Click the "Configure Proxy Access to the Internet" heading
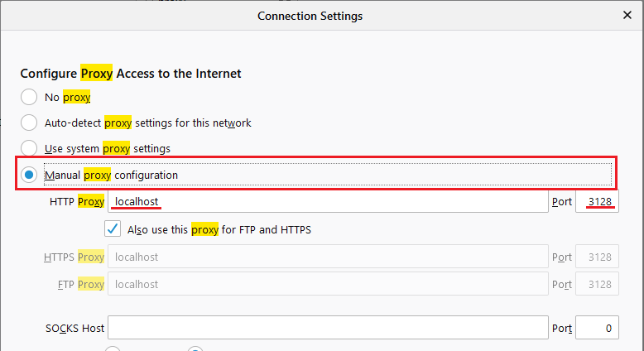The height and width of the screenshot is (351, 644). coord(131,74)
